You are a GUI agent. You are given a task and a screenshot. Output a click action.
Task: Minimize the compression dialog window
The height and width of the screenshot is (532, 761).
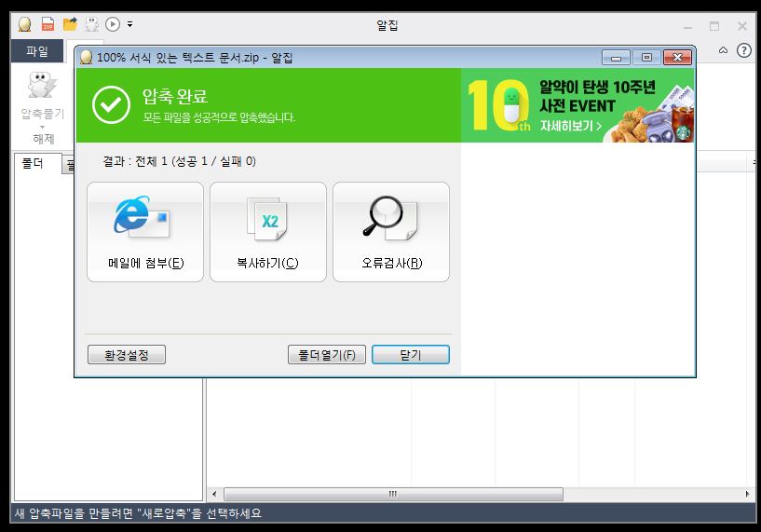tap(616, 58)
